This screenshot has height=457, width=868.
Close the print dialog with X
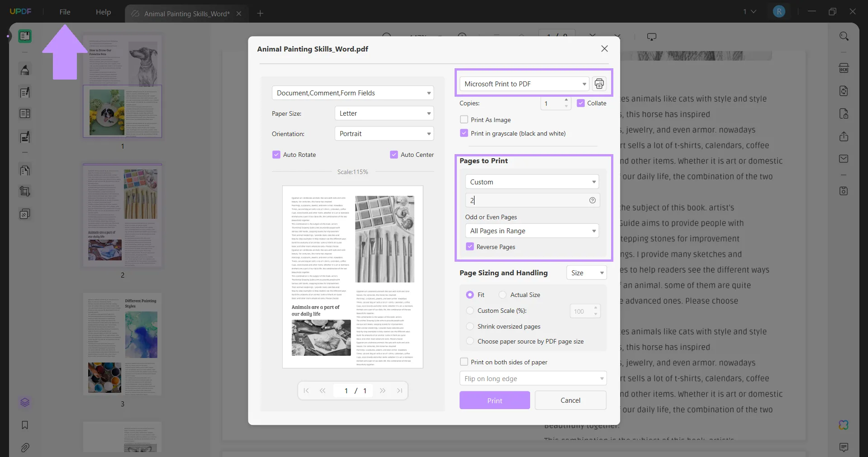pyautogui.click(x=604, y=48)
